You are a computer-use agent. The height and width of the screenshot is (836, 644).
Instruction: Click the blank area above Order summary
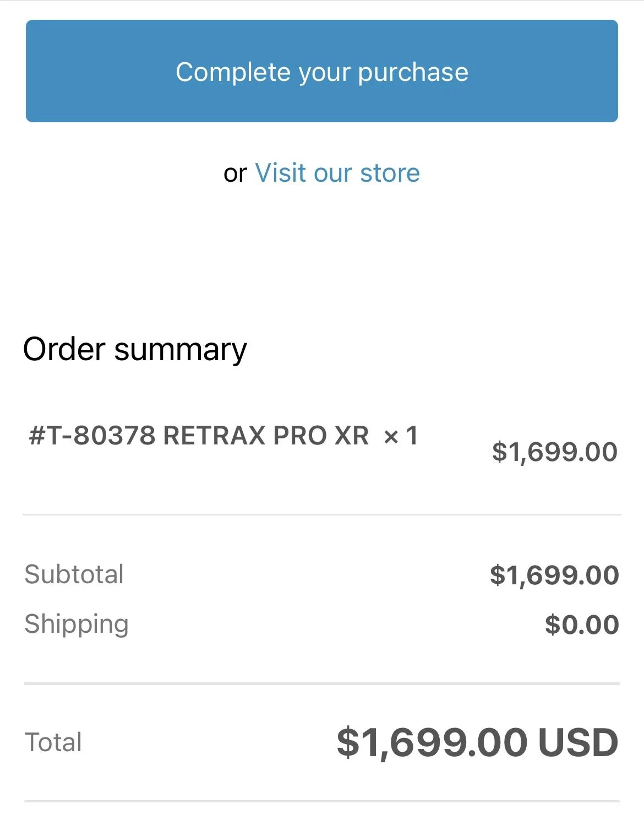click(x=322, y=259)
